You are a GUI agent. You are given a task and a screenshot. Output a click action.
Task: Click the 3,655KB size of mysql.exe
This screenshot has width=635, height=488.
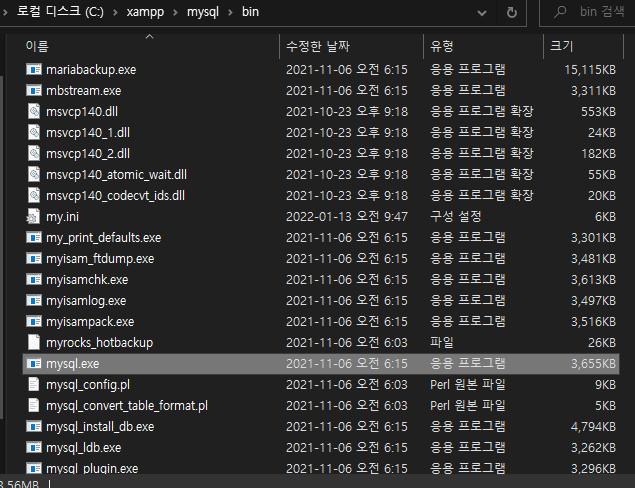click(593, 364)
